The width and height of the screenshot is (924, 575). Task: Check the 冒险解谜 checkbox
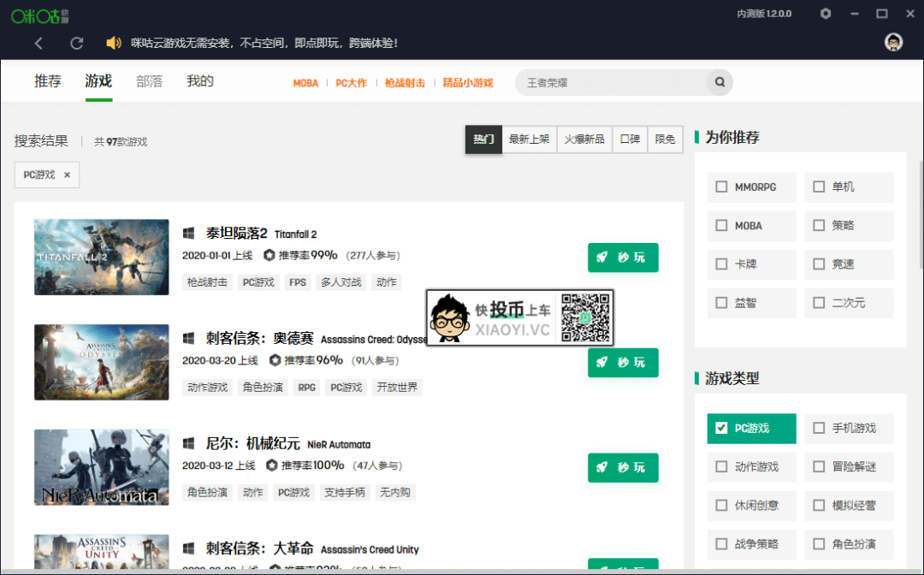click(x=819, y=466)
